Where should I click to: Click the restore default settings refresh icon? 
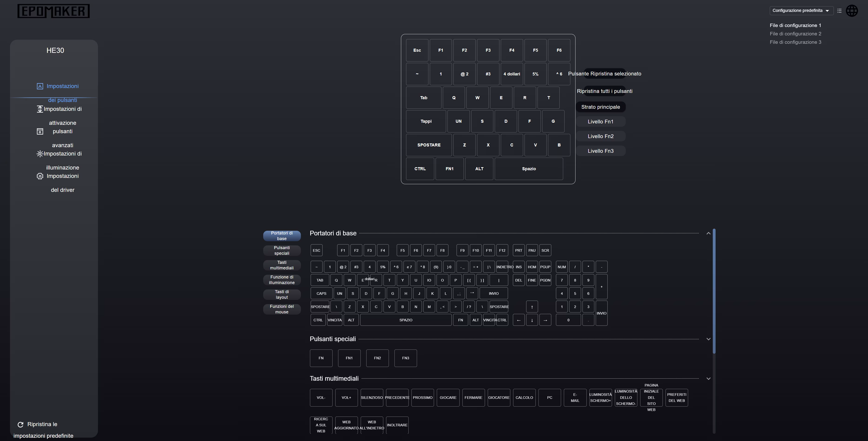pos(20,424)
